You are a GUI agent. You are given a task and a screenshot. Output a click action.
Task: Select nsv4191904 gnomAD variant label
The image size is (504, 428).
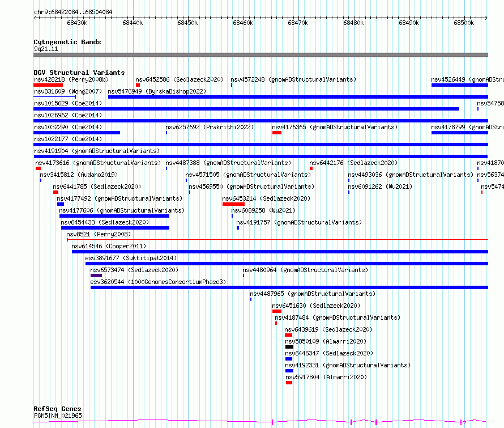[x=97, y=151]
